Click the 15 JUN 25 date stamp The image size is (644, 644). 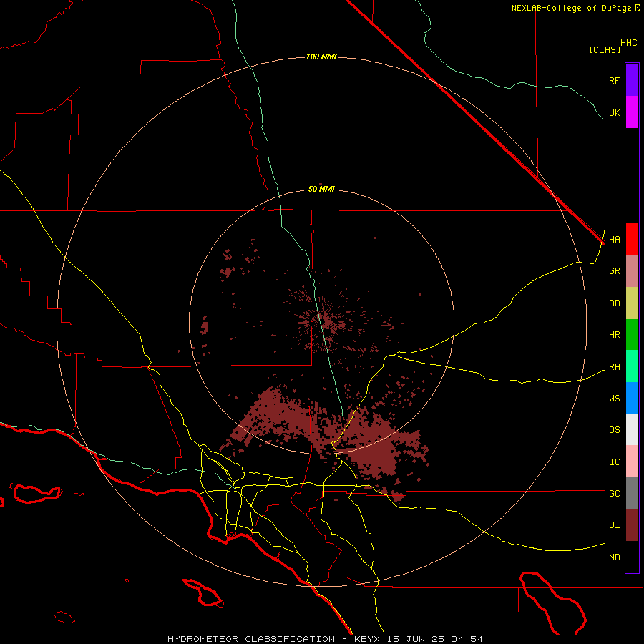[416, 639]
